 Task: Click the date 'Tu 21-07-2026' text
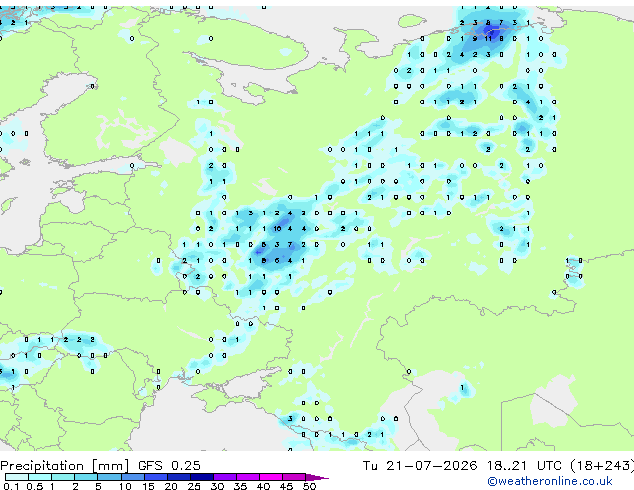tap(420, 466)
